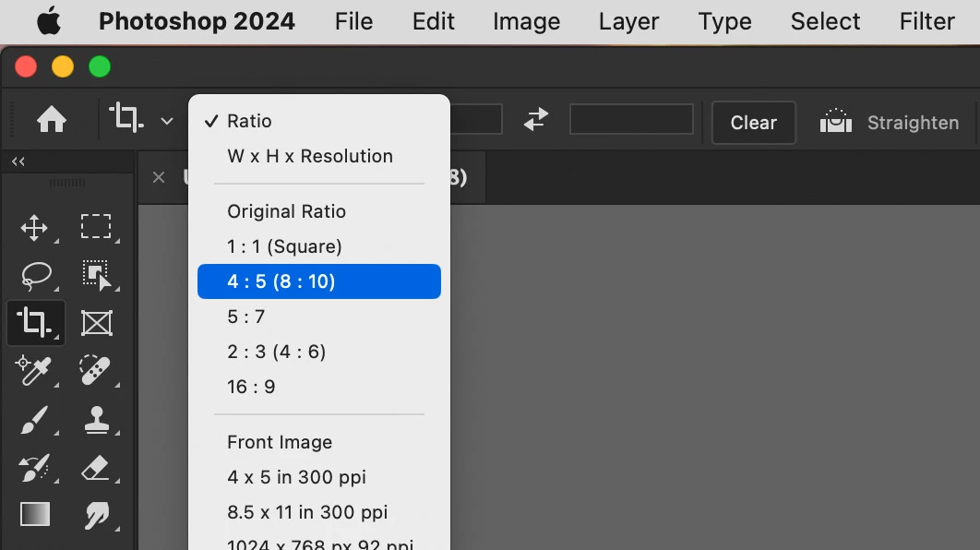Select the Move tool

(x=34, y=228)
